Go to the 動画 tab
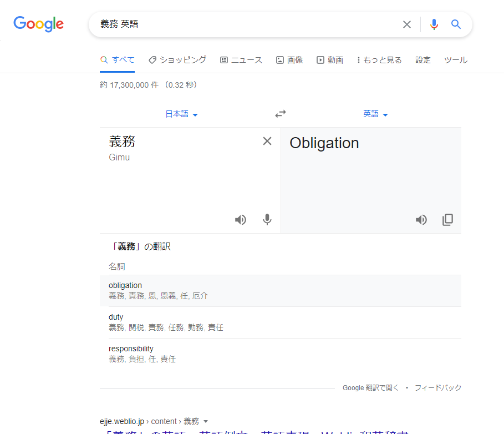Viewport: 504px width, 434px height. click(x=330, y=60)
